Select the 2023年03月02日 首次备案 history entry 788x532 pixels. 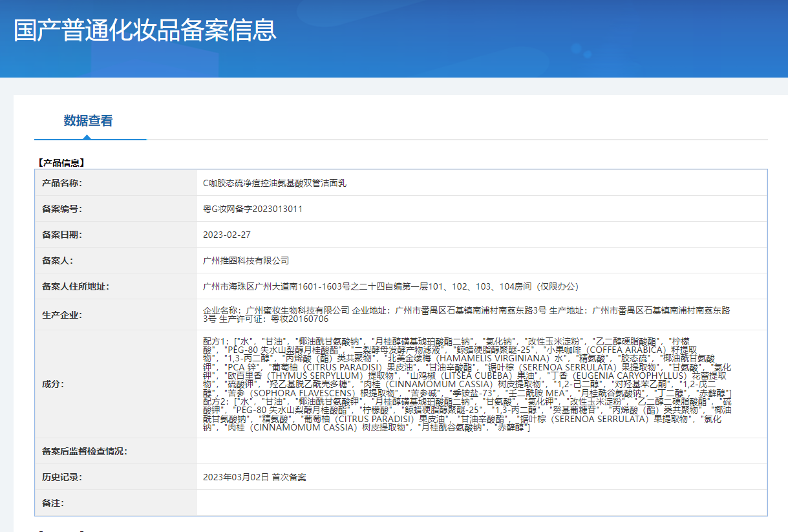pos(255,477)
